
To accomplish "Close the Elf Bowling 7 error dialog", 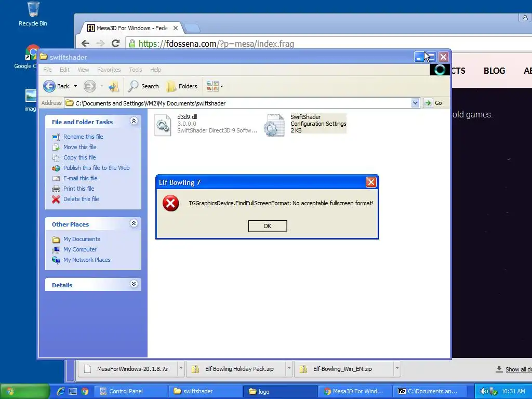I will click(x=371, y=182).
